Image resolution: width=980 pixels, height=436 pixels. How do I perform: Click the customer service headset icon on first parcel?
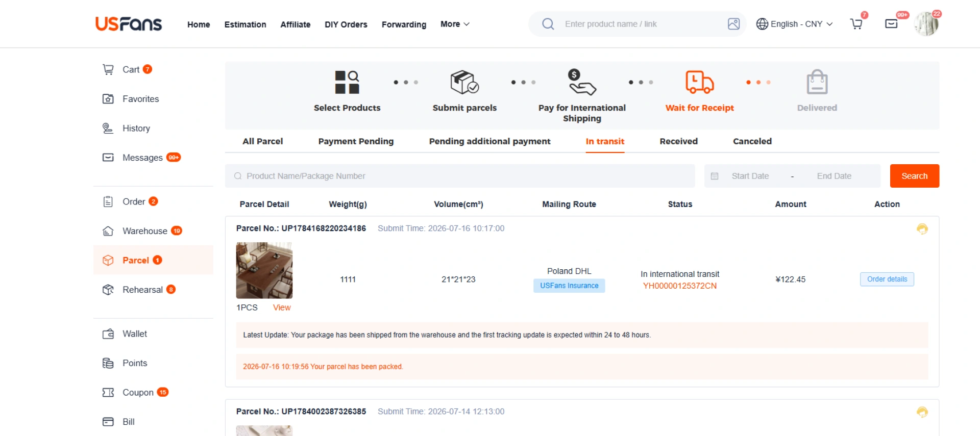pyautogui.click(x=922, y=229)
